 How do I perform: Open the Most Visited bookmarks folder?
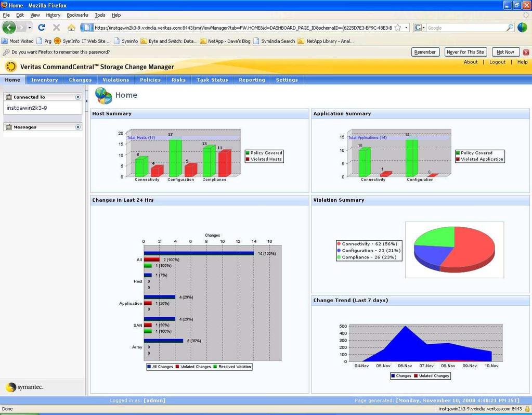tap(18, 41)
